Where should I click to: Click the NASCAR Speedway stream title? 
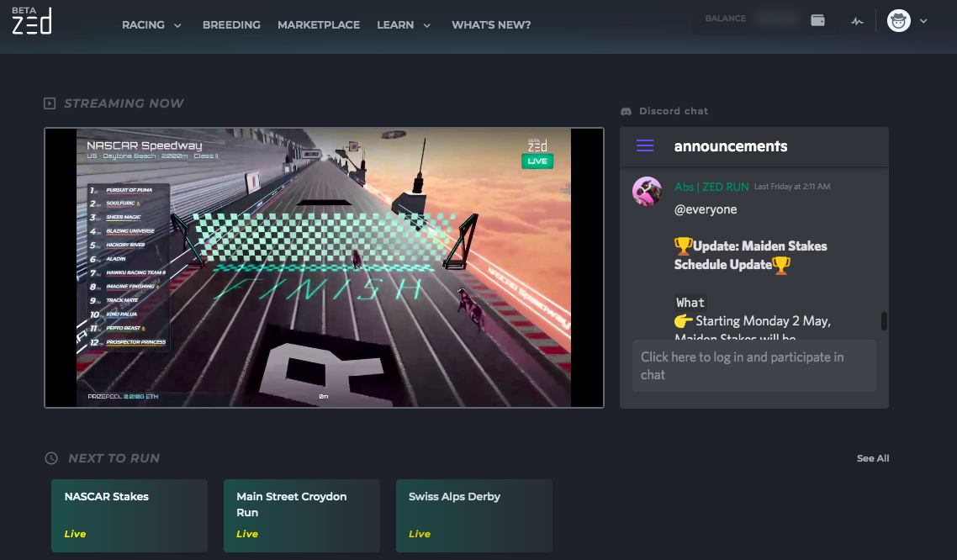tap(144, 145)
